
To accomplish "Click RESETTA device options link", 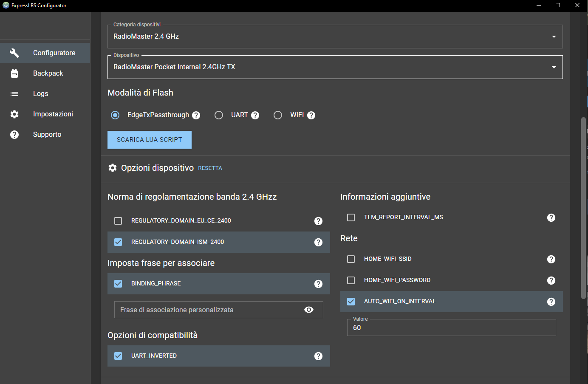I will click(210, 168).
